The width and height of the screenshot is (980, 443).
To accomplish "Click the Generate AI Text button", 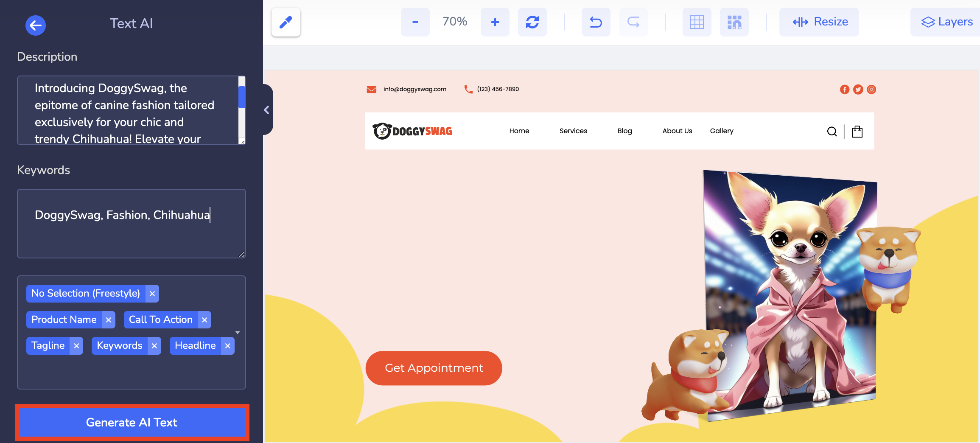I will [132, 422].
